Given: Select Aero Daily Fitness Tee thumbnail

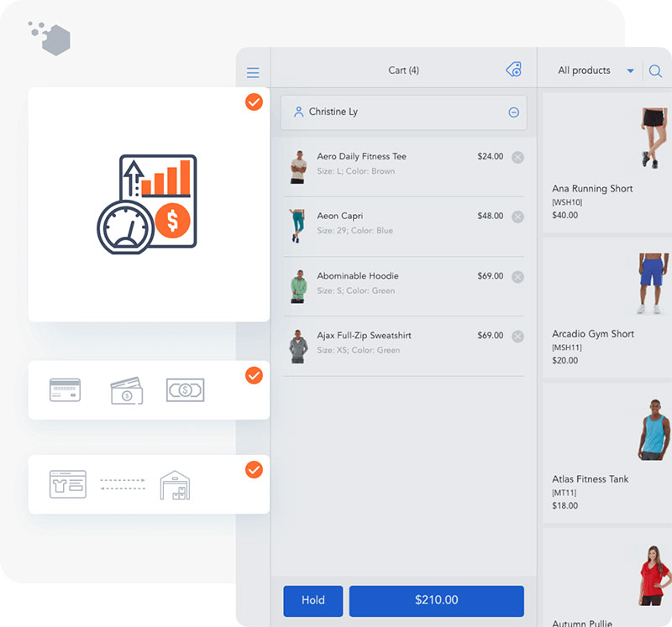Looking at the screenshot, I should [x=298, y=167].
